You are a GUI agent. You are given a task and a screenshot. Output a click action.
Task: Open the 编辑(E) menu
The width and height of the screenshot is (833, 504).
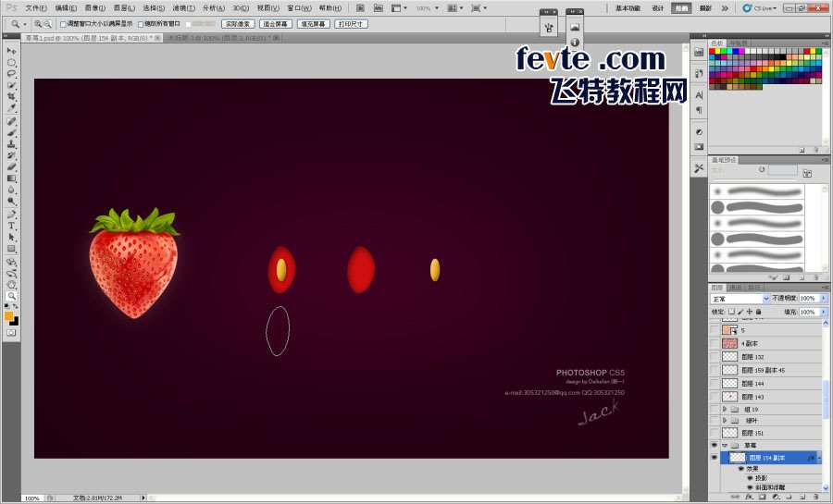click(x=66, y=8)
